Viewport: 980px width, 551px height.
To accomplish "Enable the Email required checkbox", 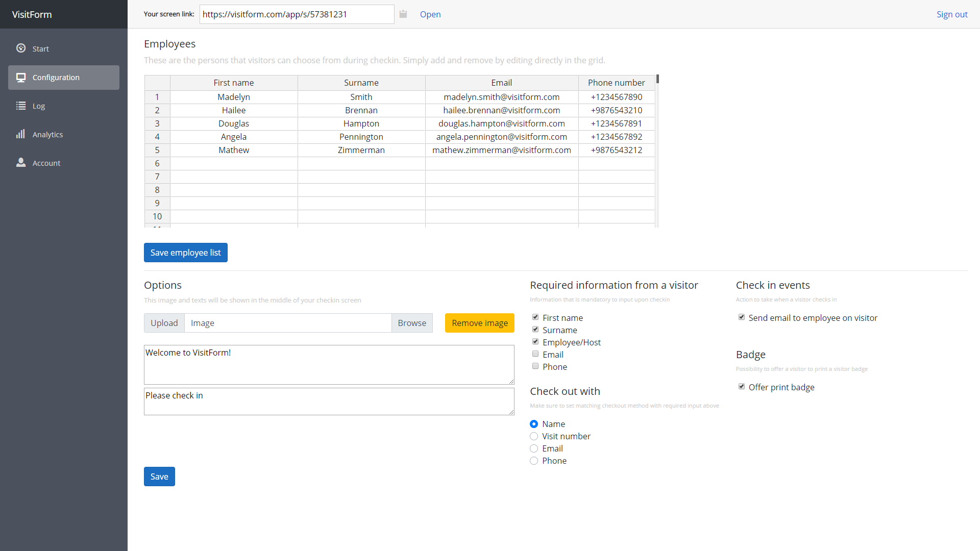I will coord(535,354).
